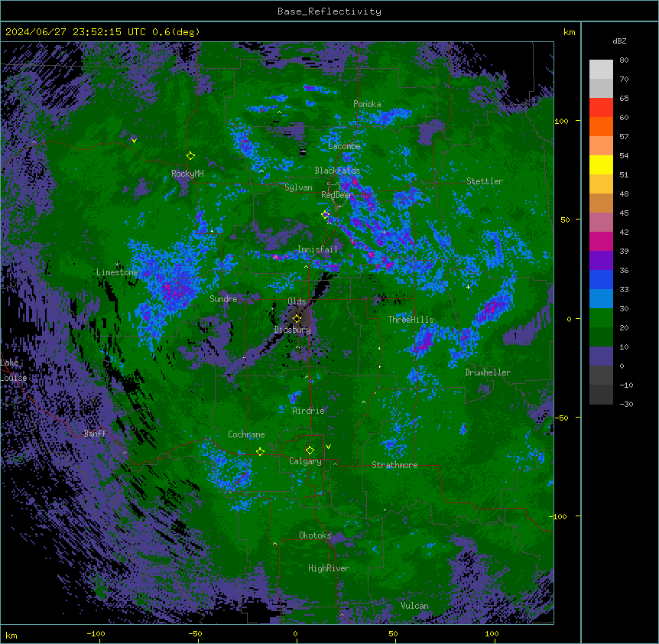Screen dimensions: 659x644
Task: Click the legend value 80
Action: [x=624, y=60]
